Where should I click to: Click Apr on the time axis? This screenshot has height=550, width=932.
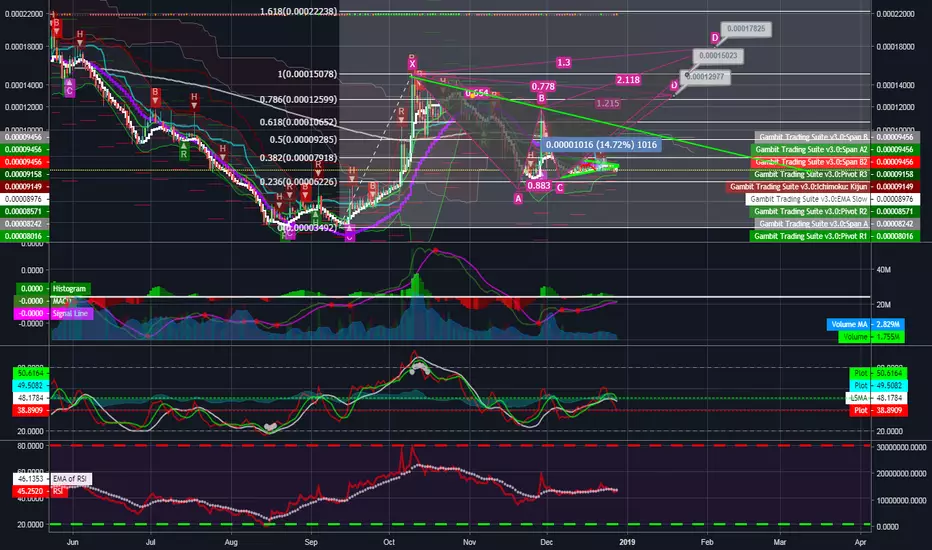(x=860, y=542)
